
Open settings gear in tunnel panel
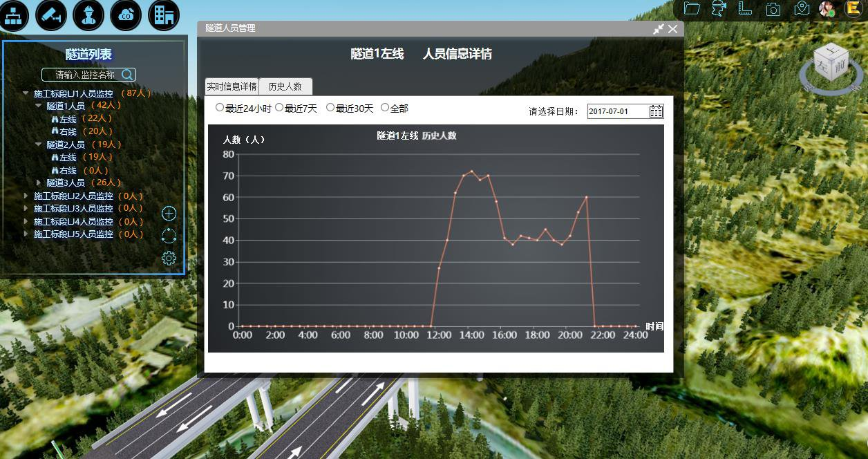pos(169,259)
